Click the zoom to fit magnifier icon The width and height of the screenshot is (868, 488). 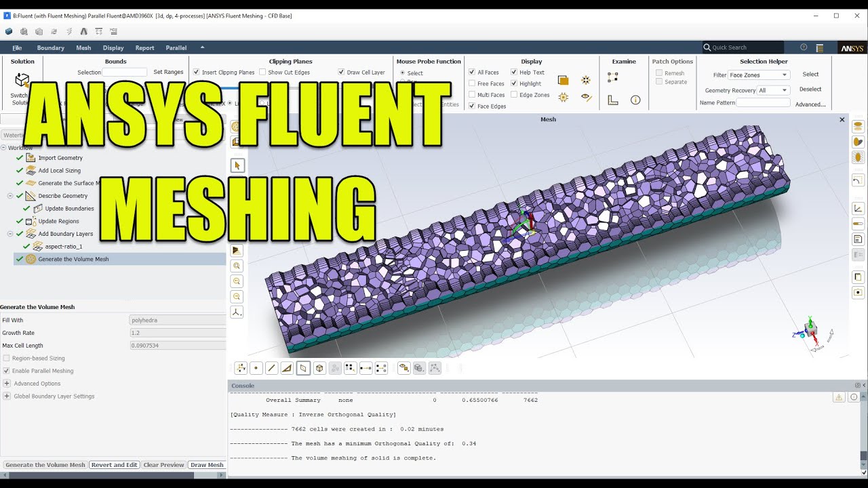[x=237, y=266]
